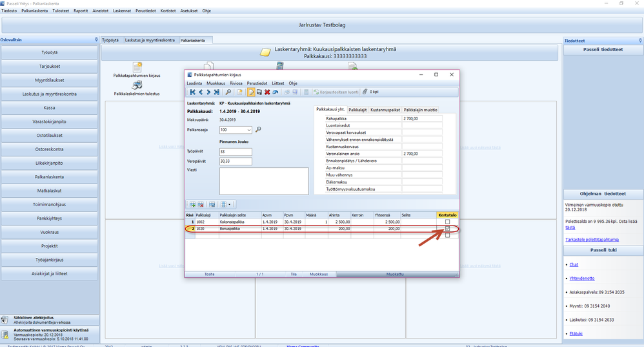Click the paperclip attachments icon
Screen dimensions: 644x347
[x=365, y=92]
